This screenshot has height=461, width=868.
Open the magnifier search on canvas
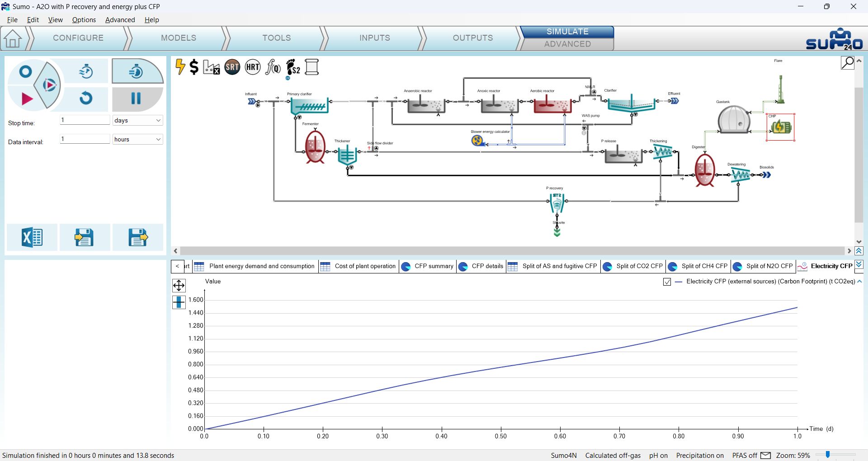pos(847,63)
